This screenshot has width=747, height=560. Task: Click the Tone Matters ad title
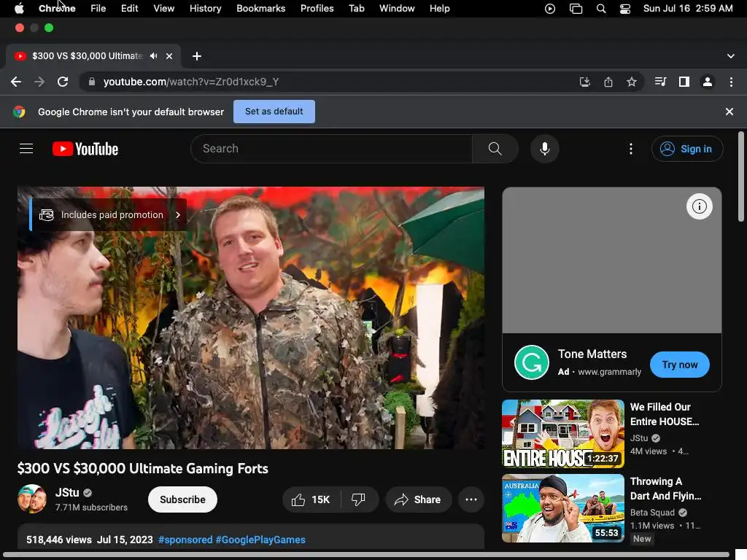(x=592, y=354)
